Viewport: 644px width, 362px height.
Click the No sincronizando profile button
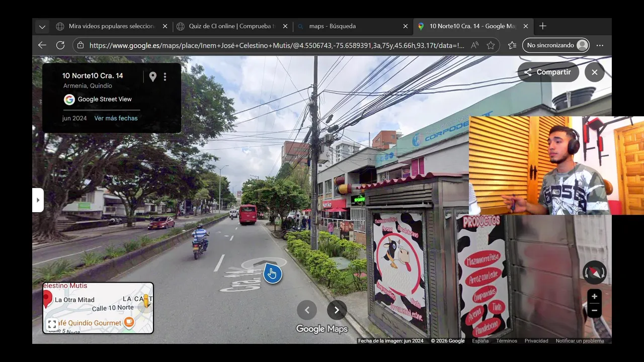click(x=556, y=45)
